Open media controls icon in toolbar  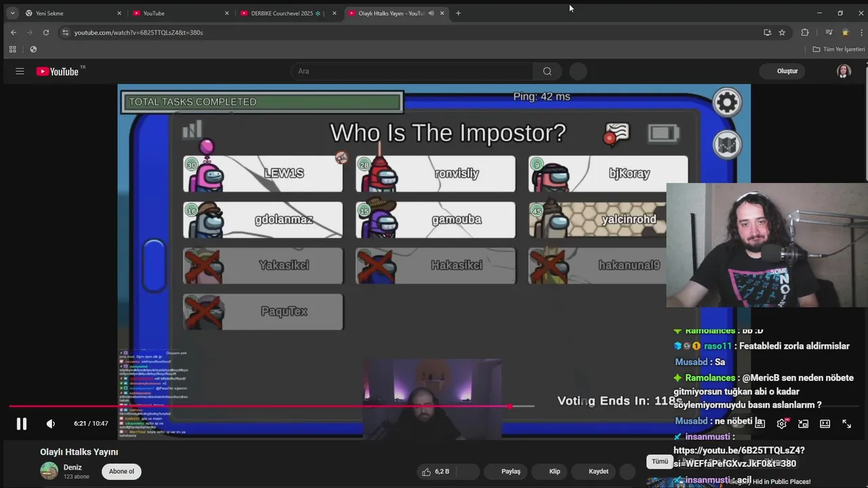[x=829, y=33]
